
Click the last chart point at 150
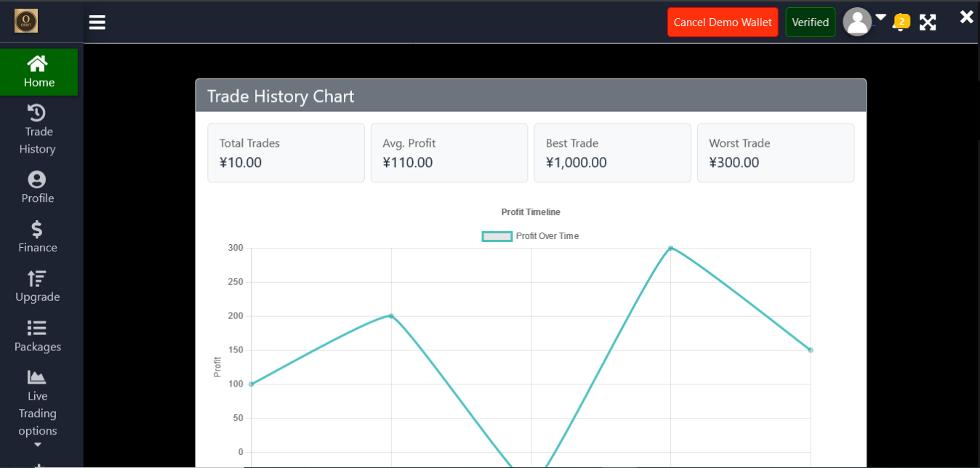click(x=811, y=350)
